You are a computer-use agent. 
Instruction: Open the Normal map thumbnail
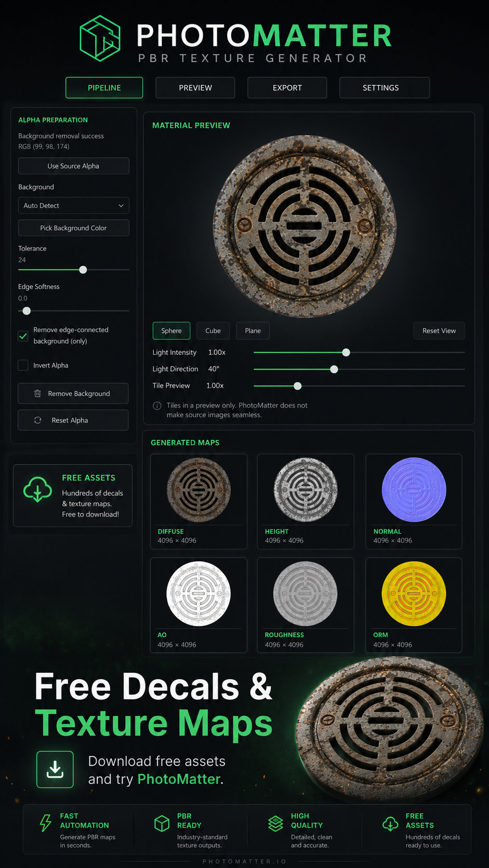[x=414, y=501]
